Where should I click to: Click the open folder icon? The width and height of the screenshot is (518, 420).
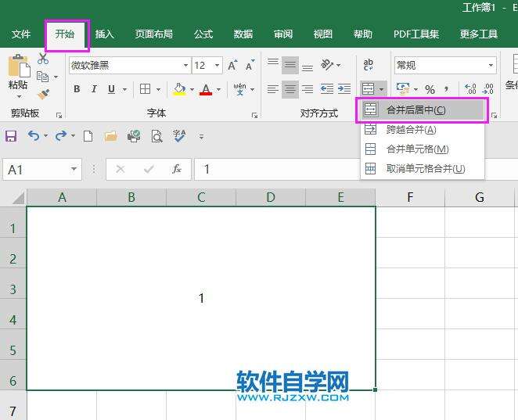pos(110,136)
